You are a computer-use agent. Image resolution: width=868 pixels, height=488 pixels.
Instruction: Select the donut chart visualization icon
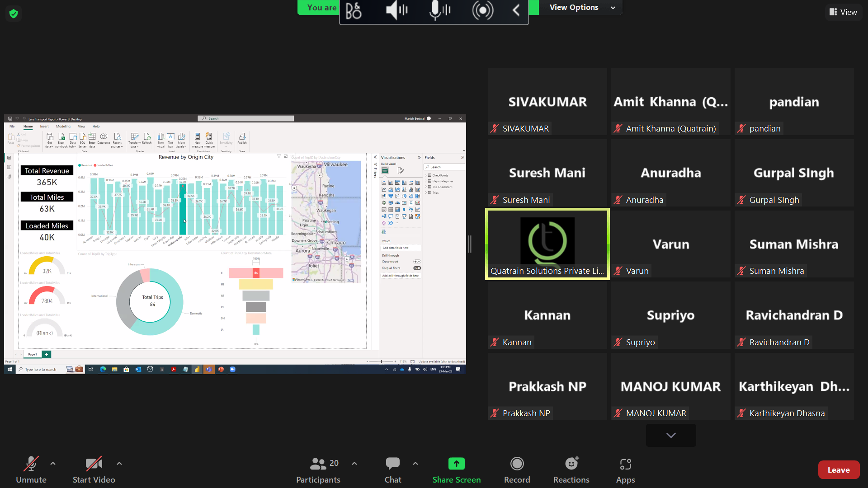click(411, 196)
